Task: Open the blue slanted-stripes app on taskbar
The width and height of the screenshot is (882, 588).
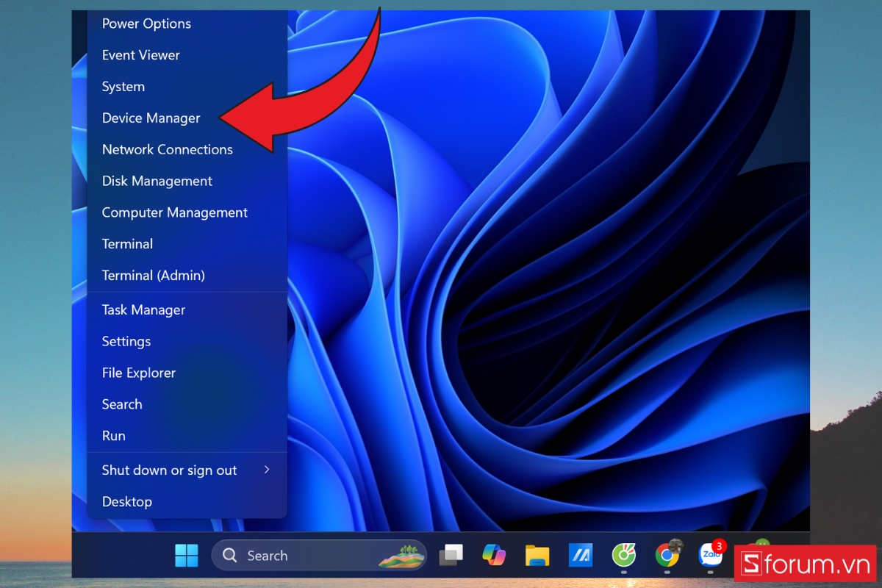Action: click(x=581, y=556)
